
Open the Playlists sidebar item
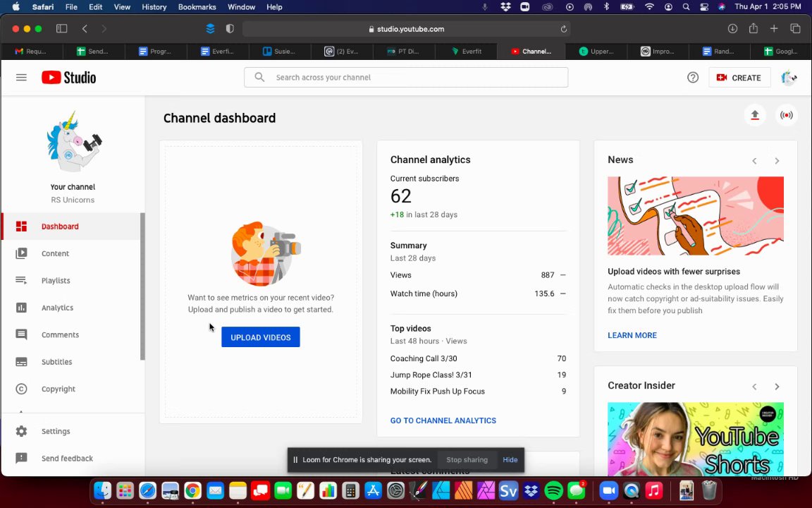click(71, 280)
